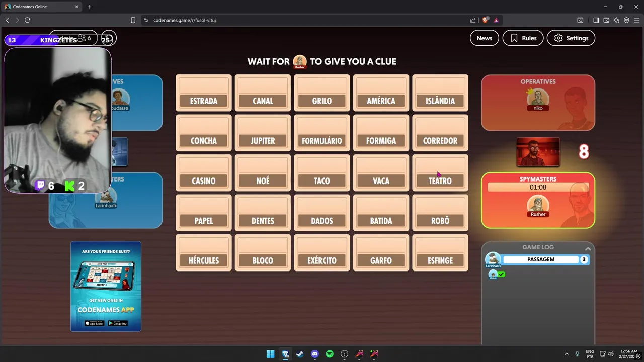Open the News button
644x362 pixels.
(x=485, y=38)
